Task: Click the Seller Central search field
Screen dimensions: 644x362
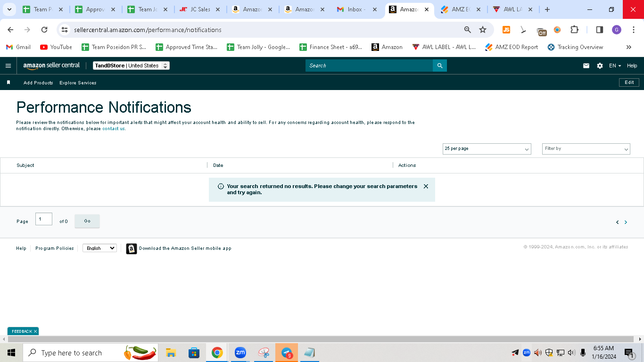Action: click(x=369, y=66)
